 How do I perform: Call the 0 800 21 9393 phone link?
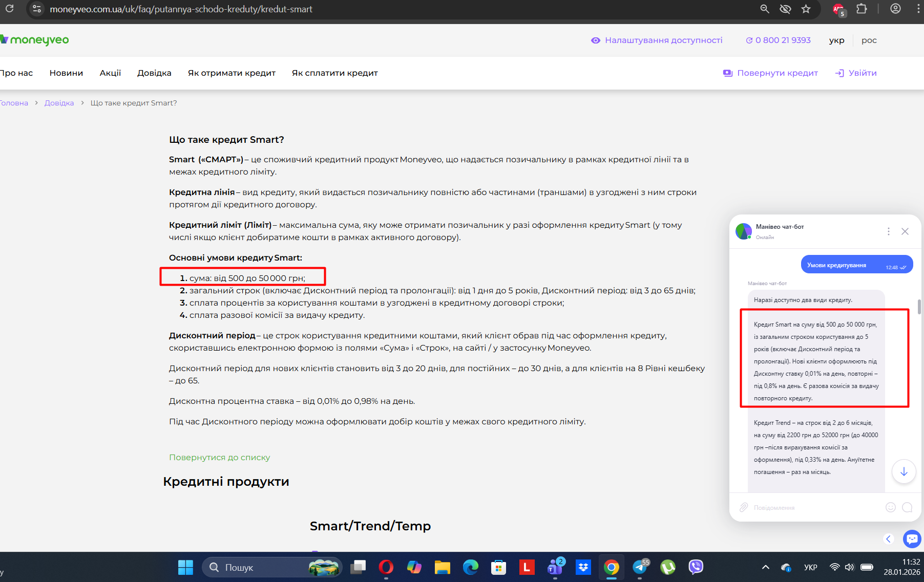click(x=779, y=40)
